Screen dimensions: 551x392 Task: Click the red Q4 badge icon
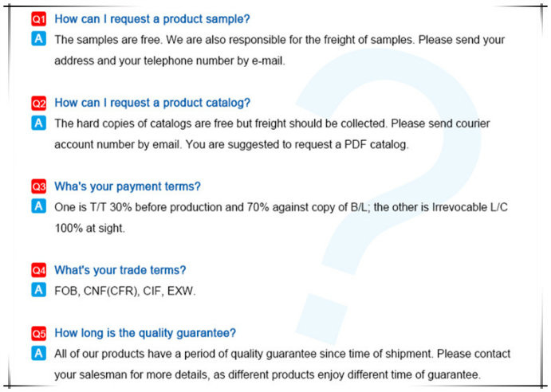tap(38, 270)
